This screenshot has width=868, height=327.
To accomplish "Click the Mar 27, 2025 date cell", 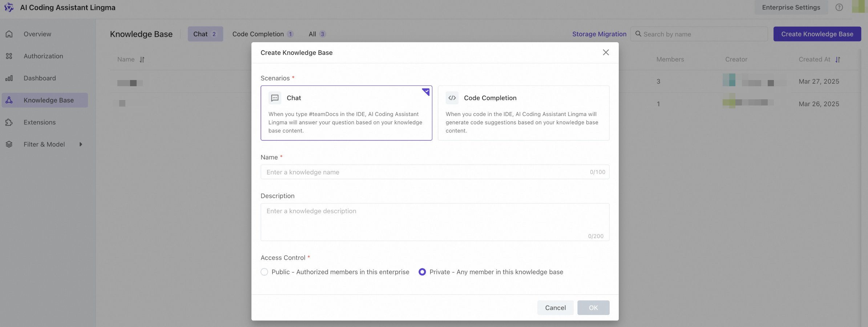I will 819,81.
